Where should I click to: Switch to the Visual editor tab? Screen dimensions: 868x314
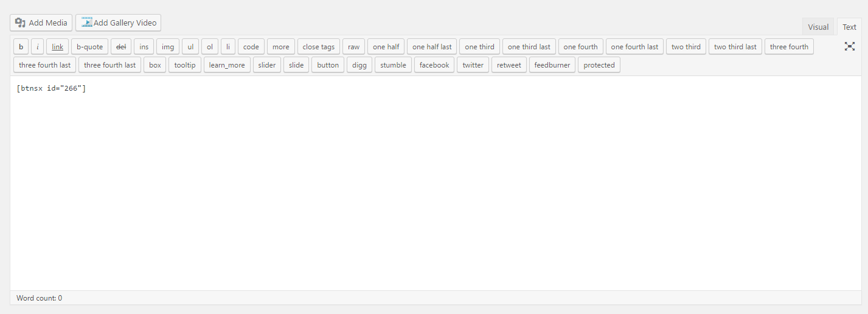pyautogui.click(x=818, y=27)
